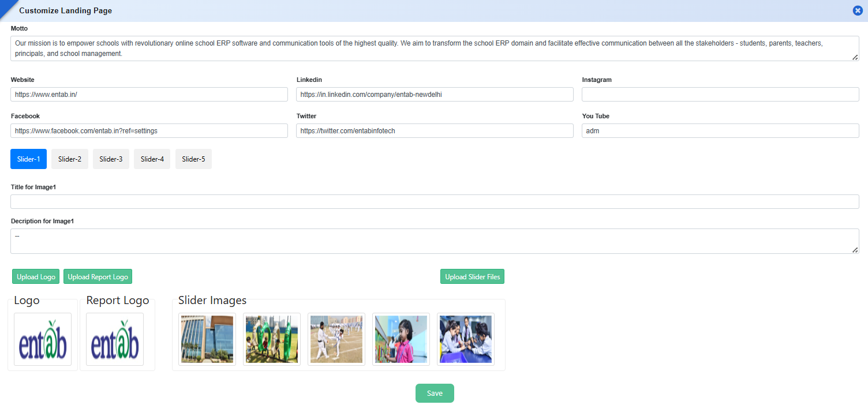Click the Decription text area resize handle
This screenshot has width=868, height=416.
pos(855,250)
